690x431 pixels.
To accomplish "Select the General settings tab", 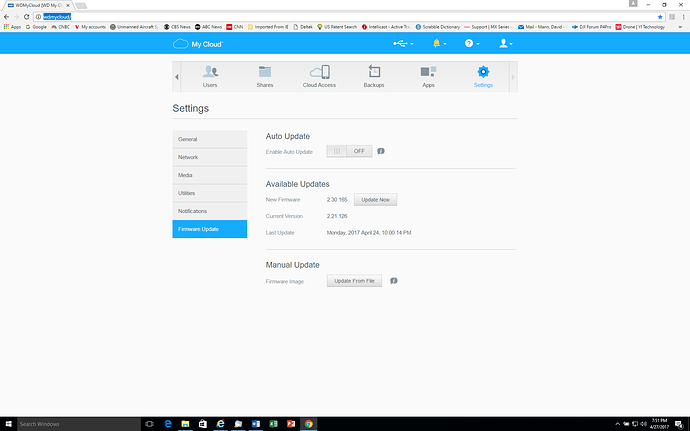I will (210, 139).
